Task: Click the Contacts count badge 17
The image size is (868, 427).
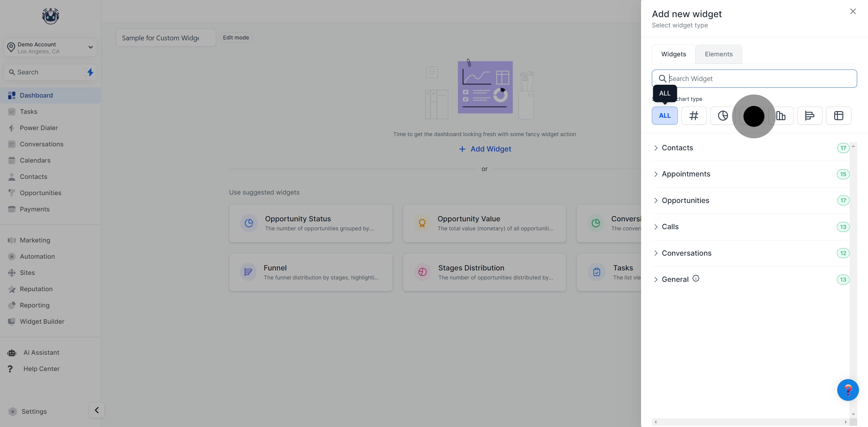Action: click(843, 148)
